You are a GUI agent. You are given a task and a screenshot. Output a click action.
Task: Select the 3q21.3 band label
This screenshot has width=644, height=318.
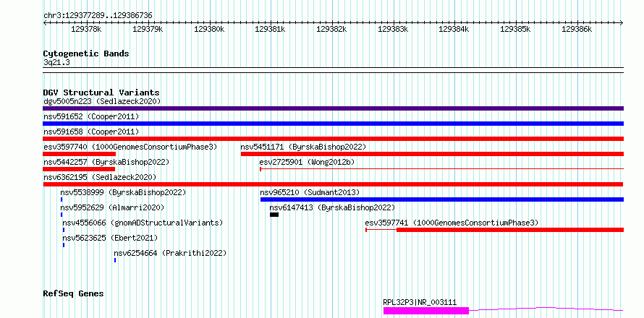point(56,62)
